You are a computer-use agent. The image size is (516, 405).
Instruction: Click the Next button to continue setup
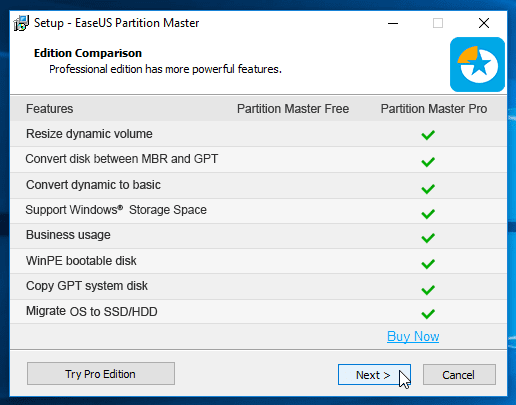point(374,375)
